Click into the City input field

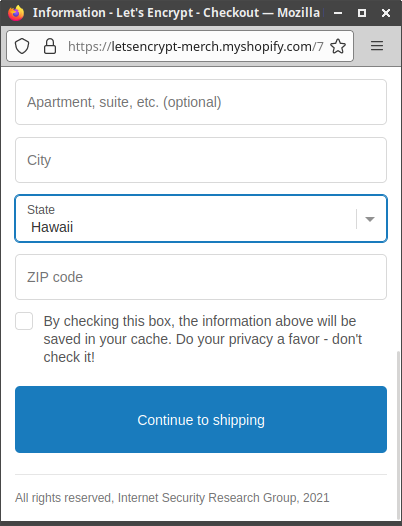201,160
